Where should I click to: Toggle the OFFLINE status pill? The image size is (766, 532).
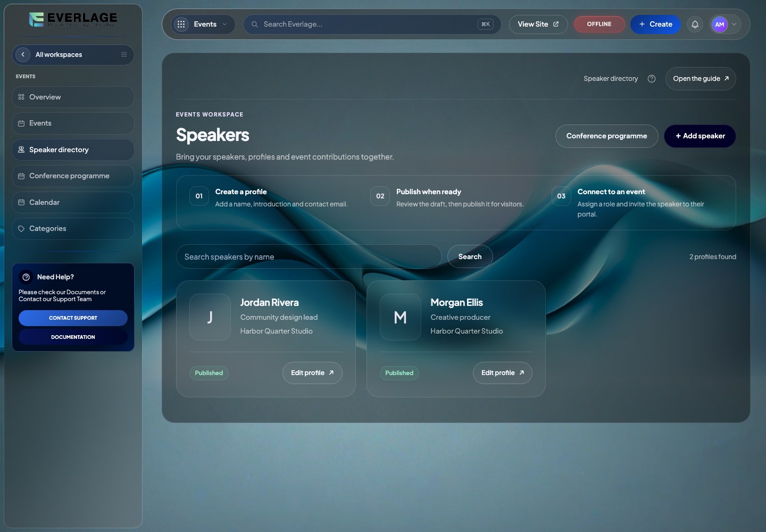tap(599, 24)
